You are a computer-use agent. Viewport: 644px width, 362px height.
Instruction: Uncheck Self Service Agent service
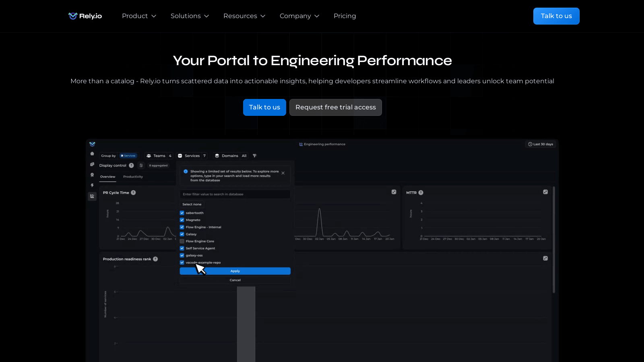click(182, 248)
